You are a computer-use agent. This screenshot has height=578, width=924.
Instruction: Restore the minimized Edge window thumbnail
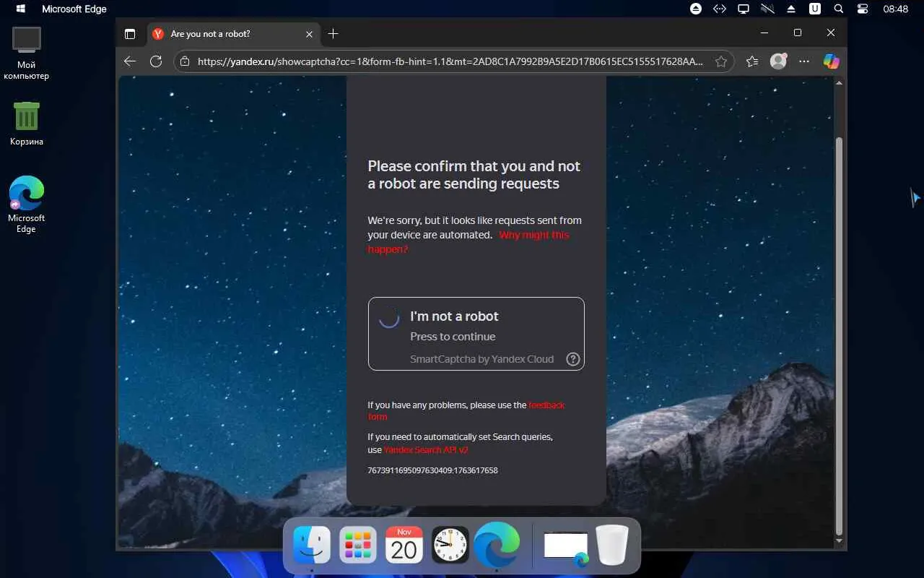click(567, 546)
